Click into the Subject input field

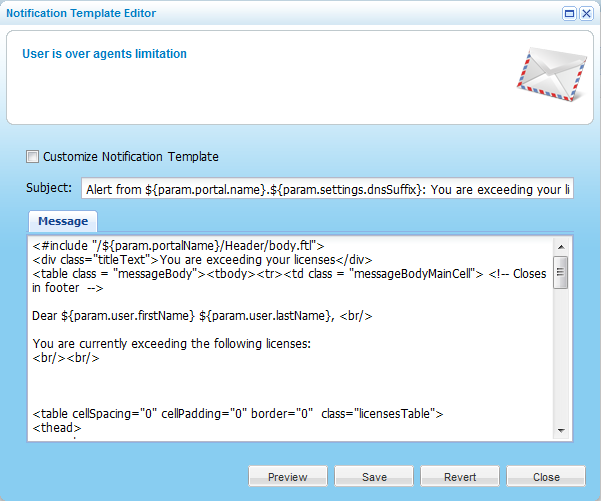click(x=327, y=188)
